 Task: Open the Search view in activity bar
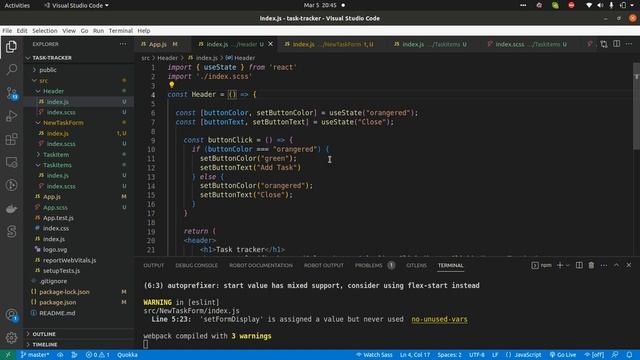[x=11, y=70]
